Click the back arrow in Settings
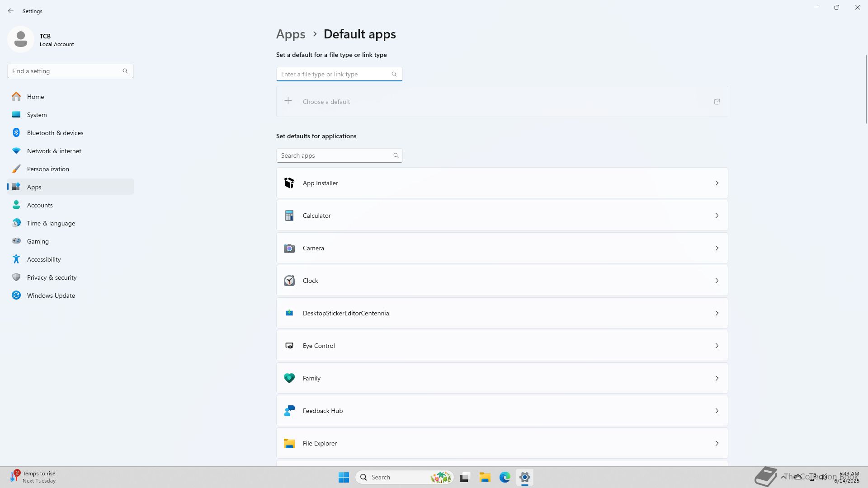The image size is (868, 488). coord(11,11)
